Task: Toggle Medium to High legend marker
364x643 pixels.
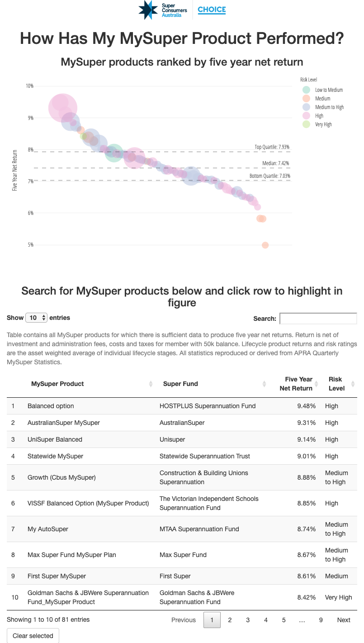Action: coord(306,107)
